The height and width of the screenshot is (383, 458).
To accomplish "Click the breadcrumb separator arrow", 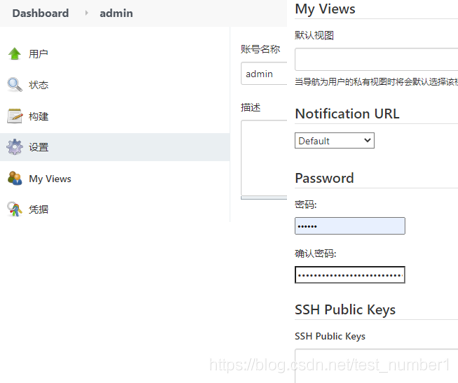I will 86,13.
